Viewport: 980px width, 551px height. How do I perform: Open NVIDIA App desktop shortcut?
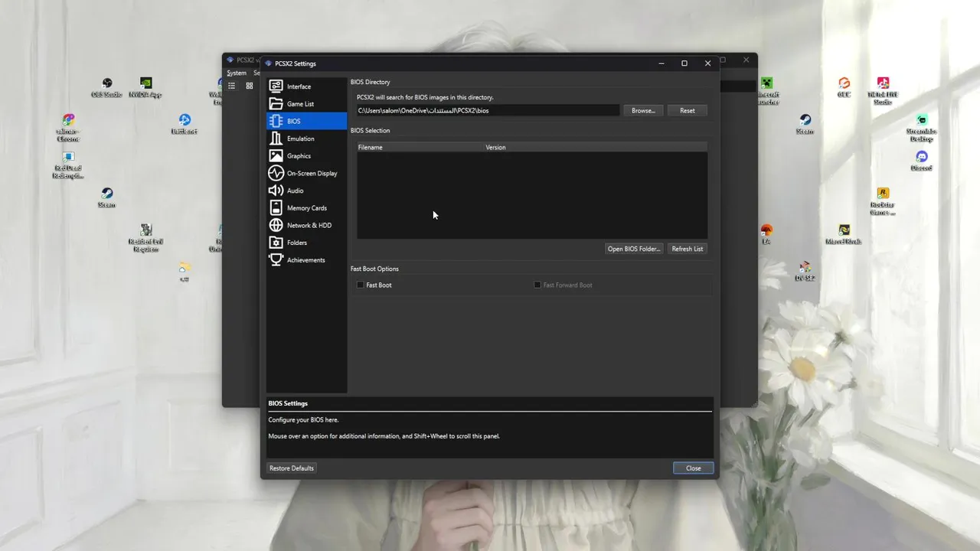pyautogui.click(x=145, y=87)
